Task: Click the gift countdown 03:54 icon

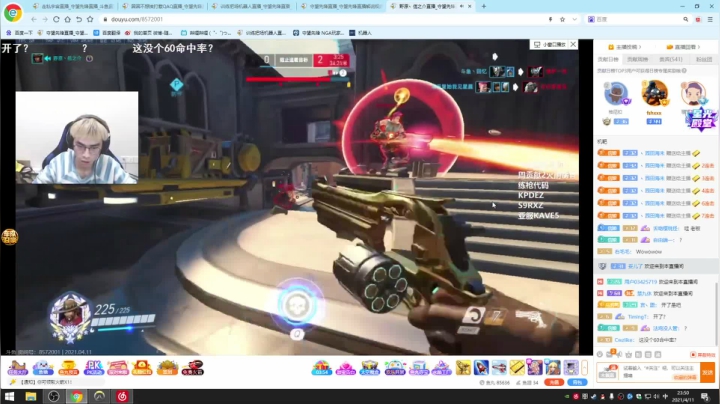Action: [321, 368]
